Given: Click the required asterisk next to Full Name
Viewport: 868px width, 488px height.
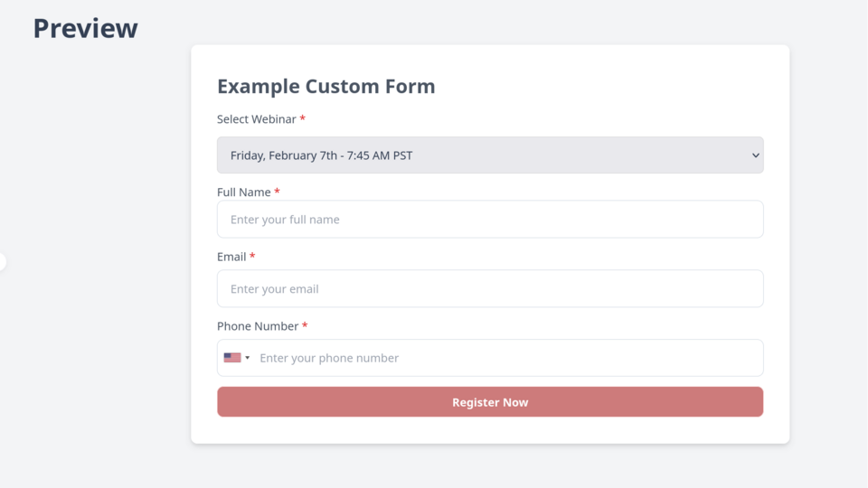Looking at the screenshot, I should (x=277, y=192).
